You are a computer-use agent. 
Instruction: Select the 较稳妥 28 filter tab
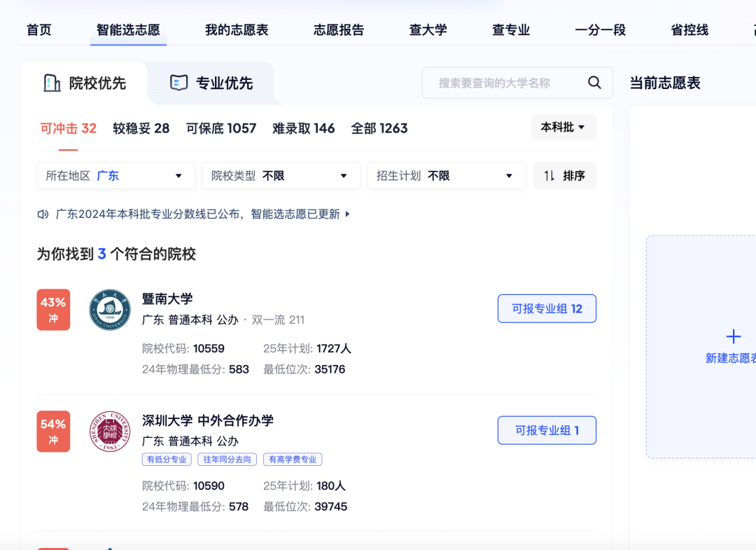(x=141, y=128)
